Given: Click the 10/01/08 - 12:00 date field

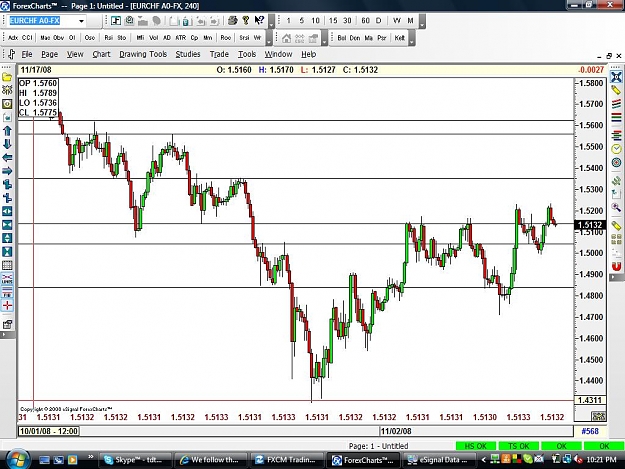Looking at the screenshot, I should click(x=49, y=431).
